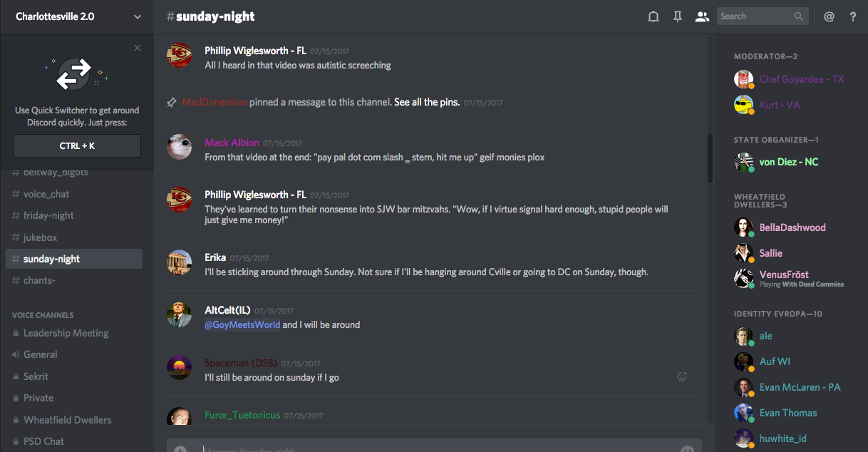The image size is (868, 452).
Task: Open the "See all the pins" link
Action: click(x=427, y=102)
